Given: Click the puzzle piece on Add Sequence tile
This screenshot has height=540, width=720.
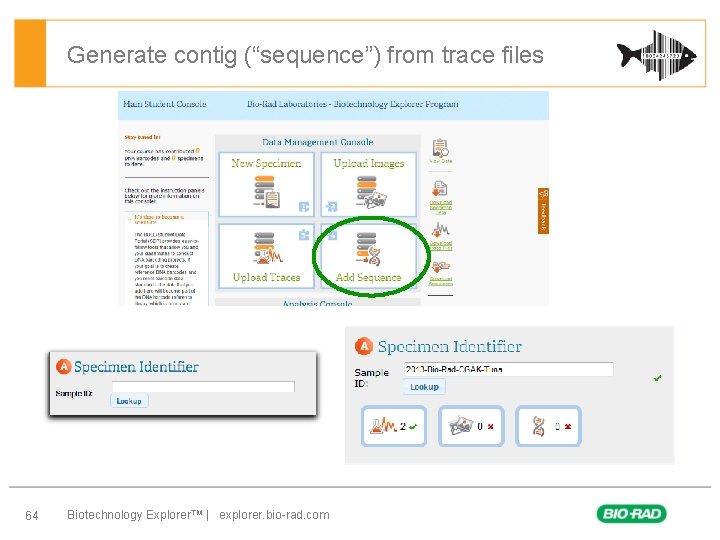Looking at the screenshot, I should (x=332, y=235).
